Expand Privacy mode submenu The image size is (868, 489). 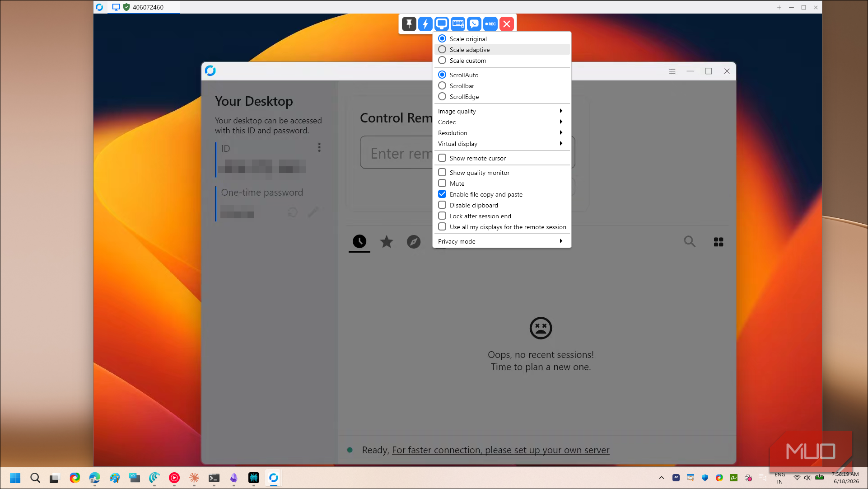pyautogui.click(x=502, y=241)
